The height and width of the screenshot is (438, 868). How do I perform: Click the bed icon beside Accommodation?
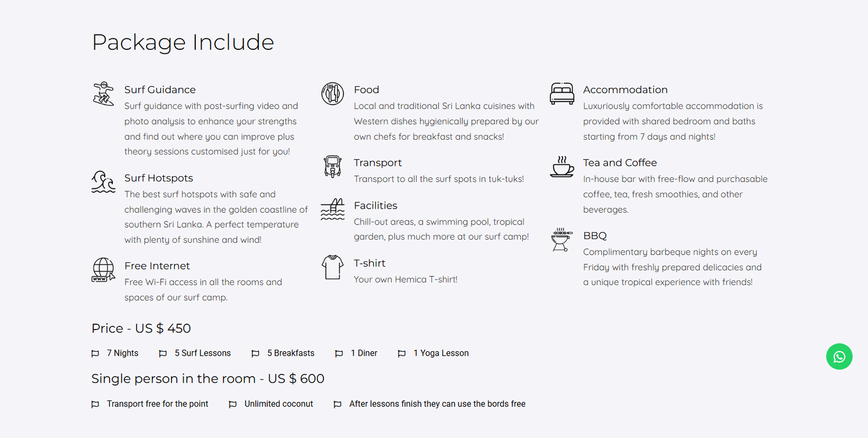tap(562, 94)
